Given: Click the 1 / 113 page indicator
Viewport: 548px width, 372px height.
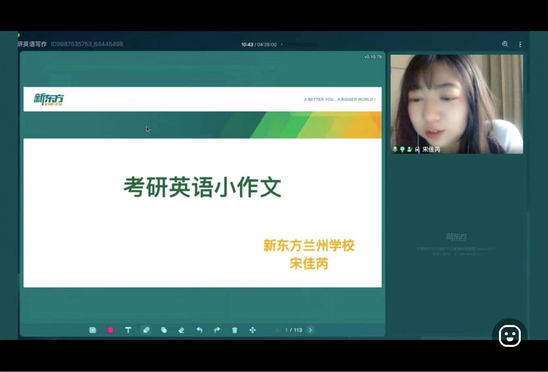Looking at the screenshot, I should point(294,330).
